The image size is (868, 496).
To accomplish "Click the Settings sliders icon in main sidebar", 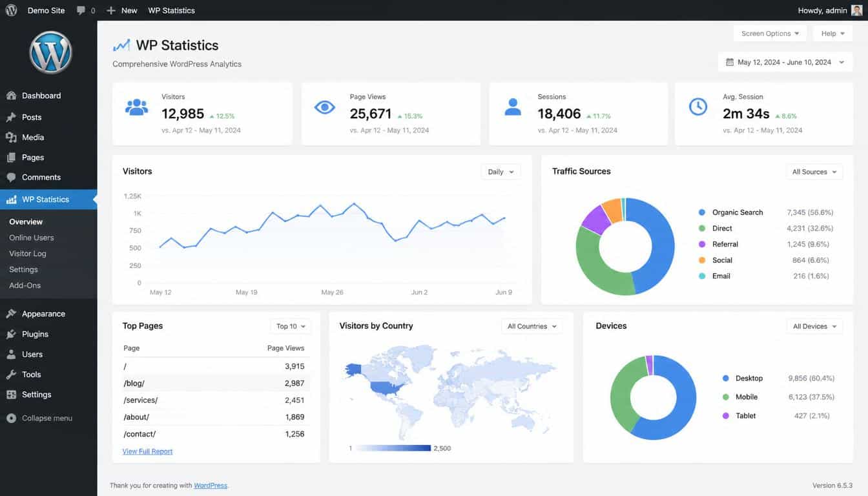I will point(11,395).
